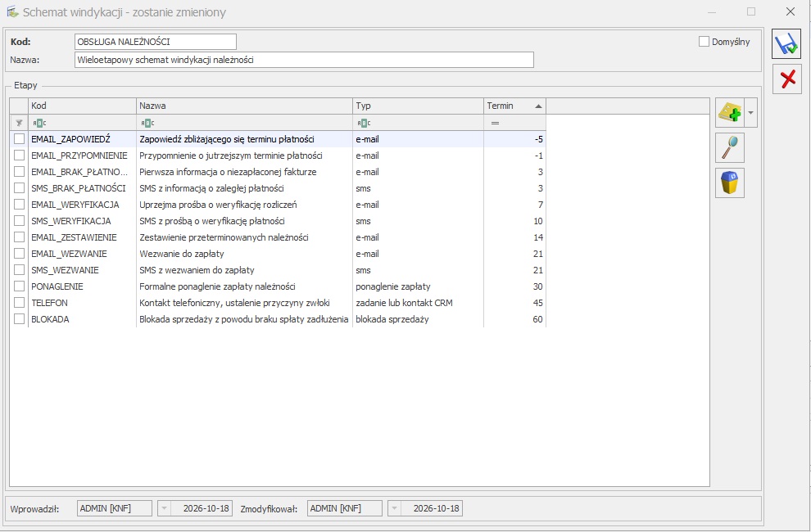The image size is (811, 532).
Task: Open the Termin column equals filter icon
Action: (x=495, y=123)
